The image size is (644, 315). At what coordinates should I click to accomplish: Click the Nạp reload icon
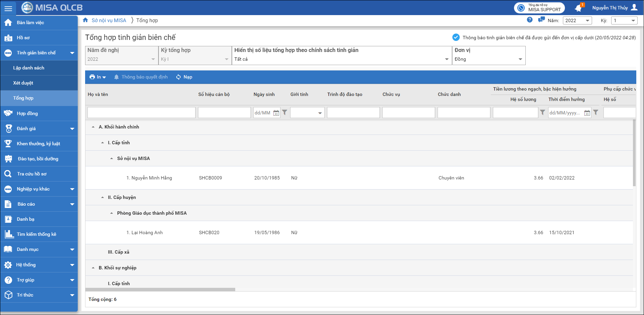179,77
